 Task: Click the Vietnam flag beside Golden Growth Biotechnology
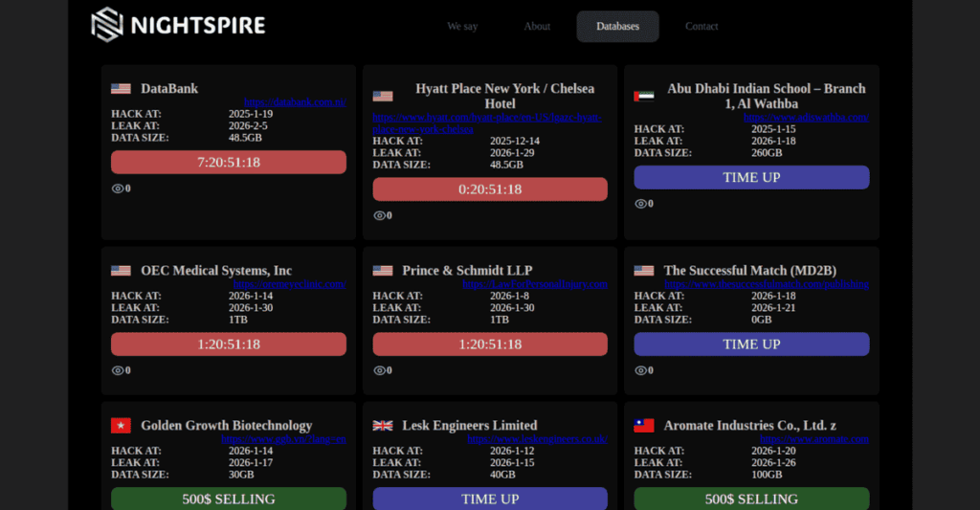coord(121,426)
